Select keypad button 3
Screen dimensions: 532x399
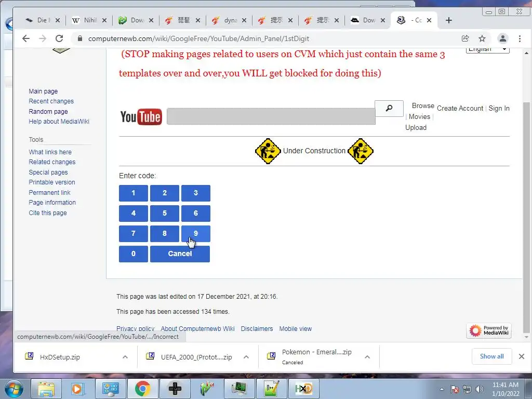(x=196, y=193)
